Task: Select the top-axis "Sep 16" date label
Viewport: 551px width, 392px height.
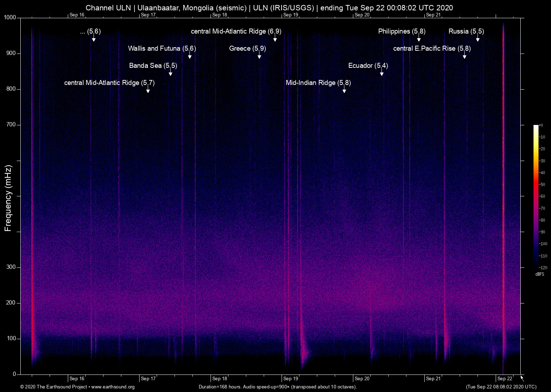Action: pyautogui.click(x=77, y=15)
